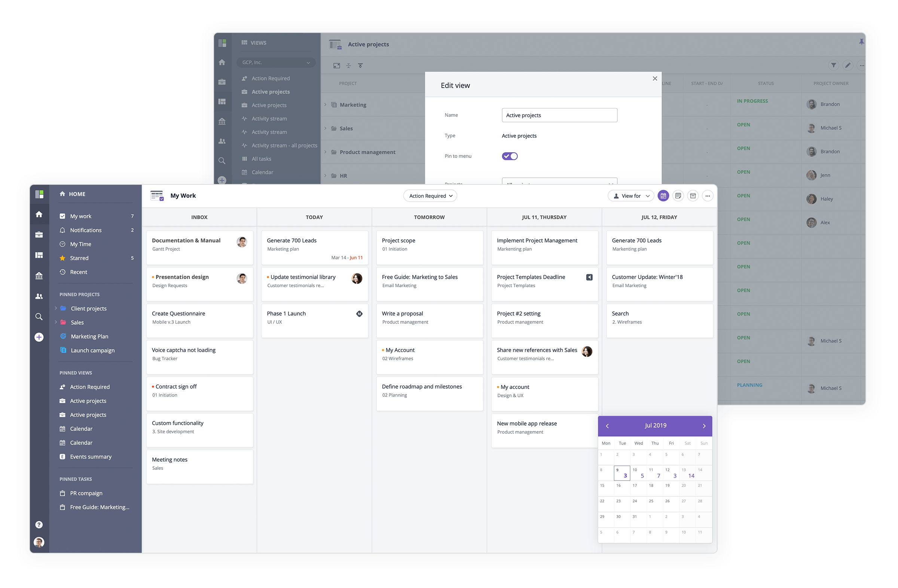Open views grid icon in front rail
The height and width of the screenshot is (588, 898).
(39, 255)
